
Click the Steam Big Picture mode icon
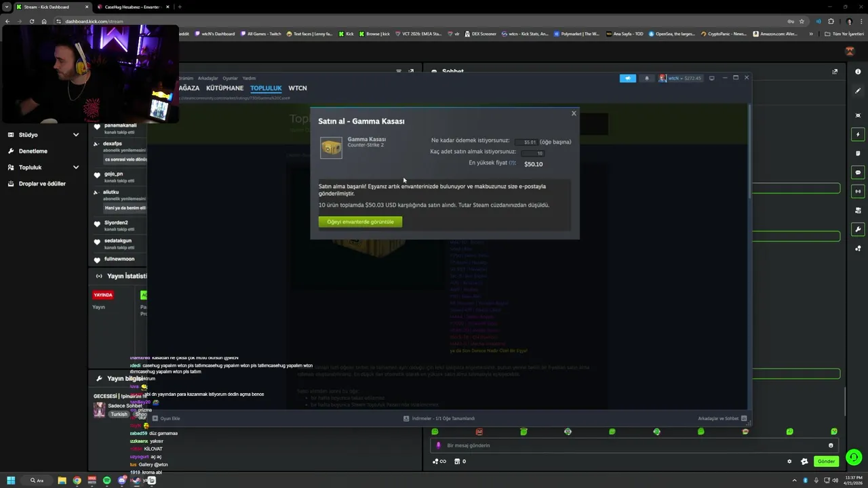711,78
